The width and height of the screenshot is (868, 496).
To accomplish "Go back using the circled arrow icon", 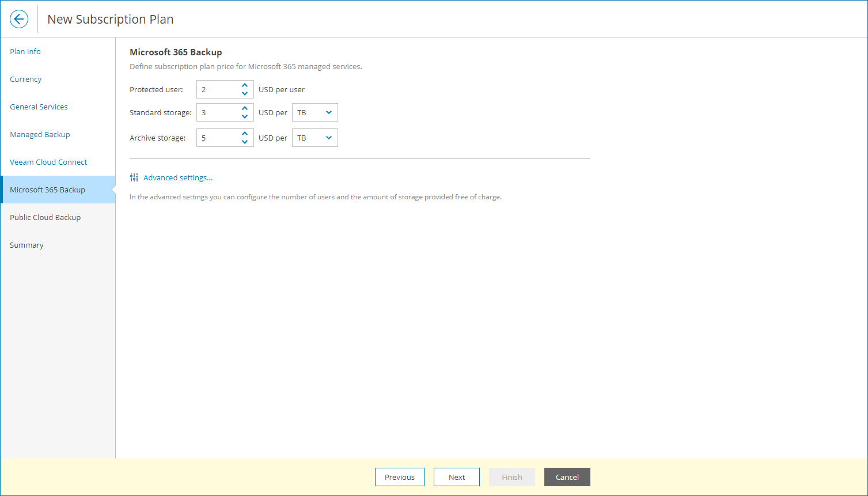I will point(19,19).
